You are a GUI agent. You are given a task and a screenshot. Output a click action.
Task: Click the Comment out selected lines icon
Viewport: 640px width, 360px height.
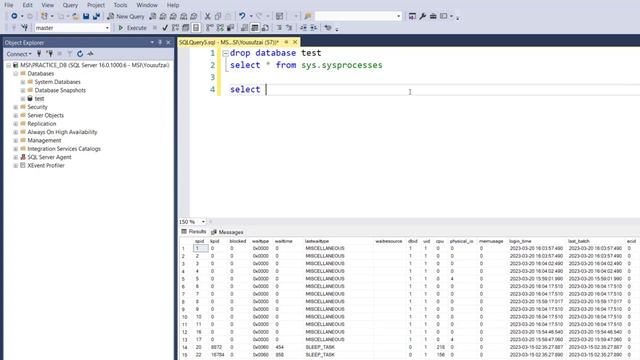pyautogui.click(x=279, y=28)
